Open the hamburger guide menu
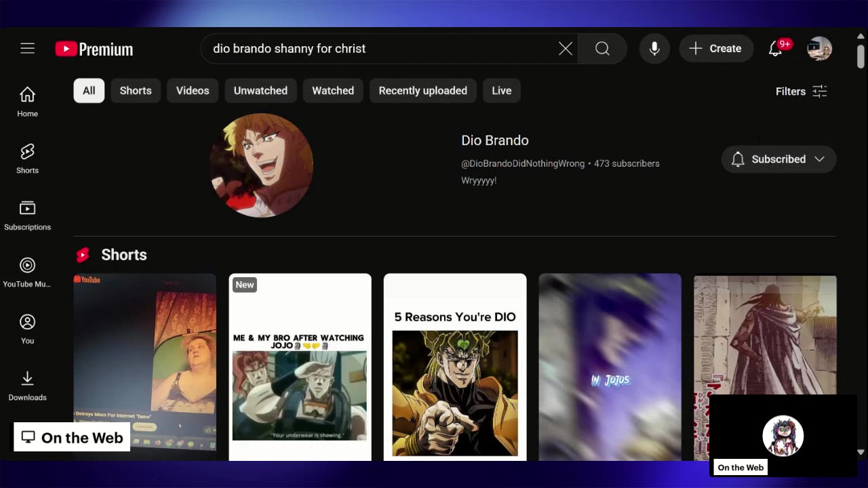868x488 pixels. (x=27, y=48)
